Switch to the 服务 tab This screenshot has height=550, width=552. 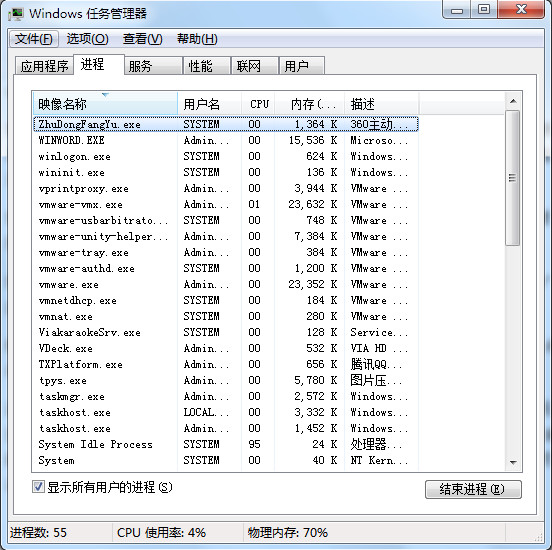(153, 66)
